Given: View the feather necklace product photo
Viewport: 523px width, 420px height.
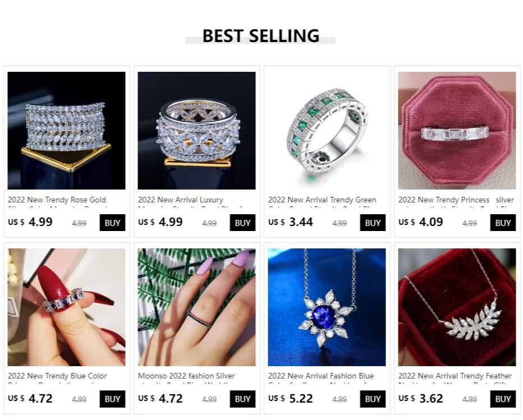Looking at the screenshot, I should [x=457, y=307].
